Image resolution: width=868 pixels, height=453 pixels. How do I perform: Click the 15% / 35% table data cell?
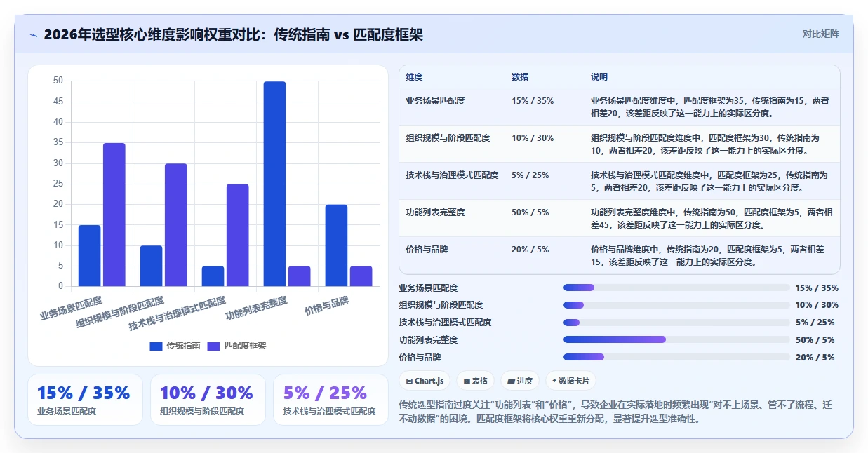click(x=533, y=101)
